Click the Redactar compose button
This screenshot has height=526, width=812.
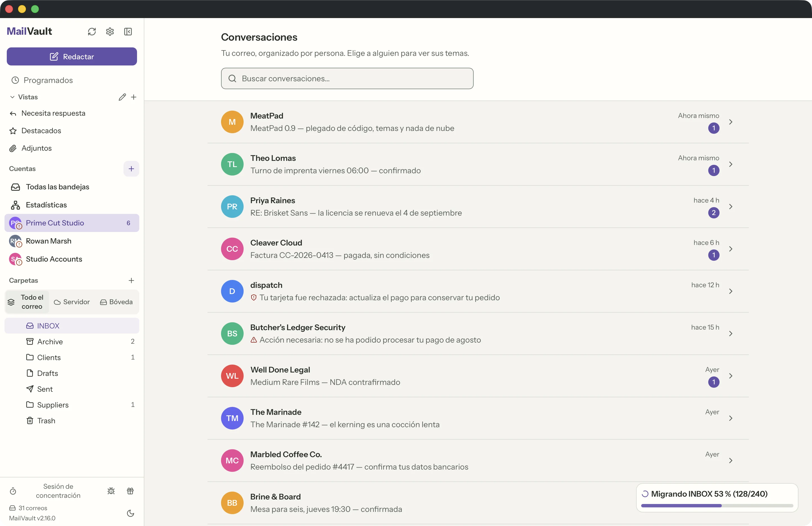[x=72, y=56]
